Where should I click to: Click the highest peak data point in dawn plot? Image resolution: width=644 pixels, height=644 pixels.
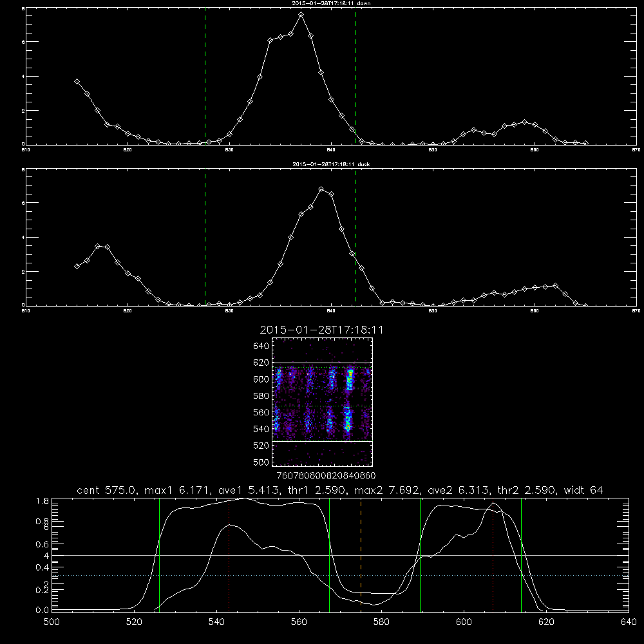coord(301,14)
